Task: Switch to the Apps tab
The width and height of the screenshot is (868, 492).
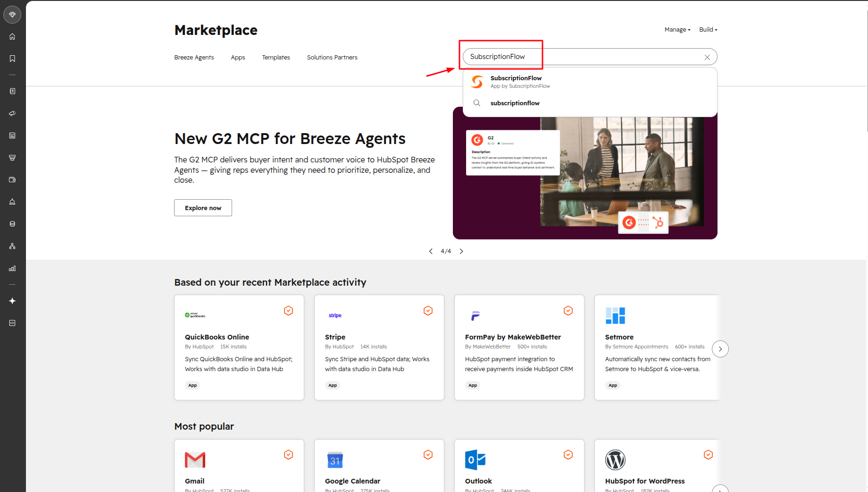Action: coord(238,58)
